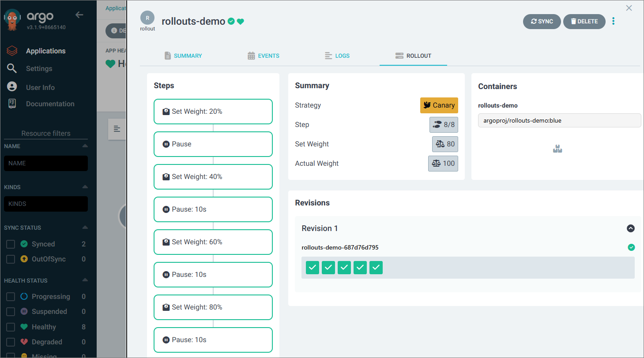Click the rollout R resource icon
This screenshot has width=644, height=358.
click(x=147, y=18)
